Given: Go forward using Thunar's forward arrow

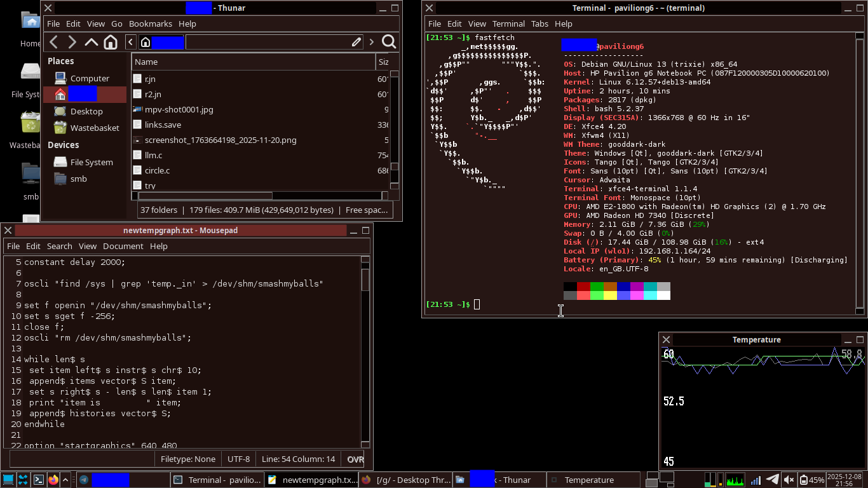Looking at the screenshot, I should point(72,42).
